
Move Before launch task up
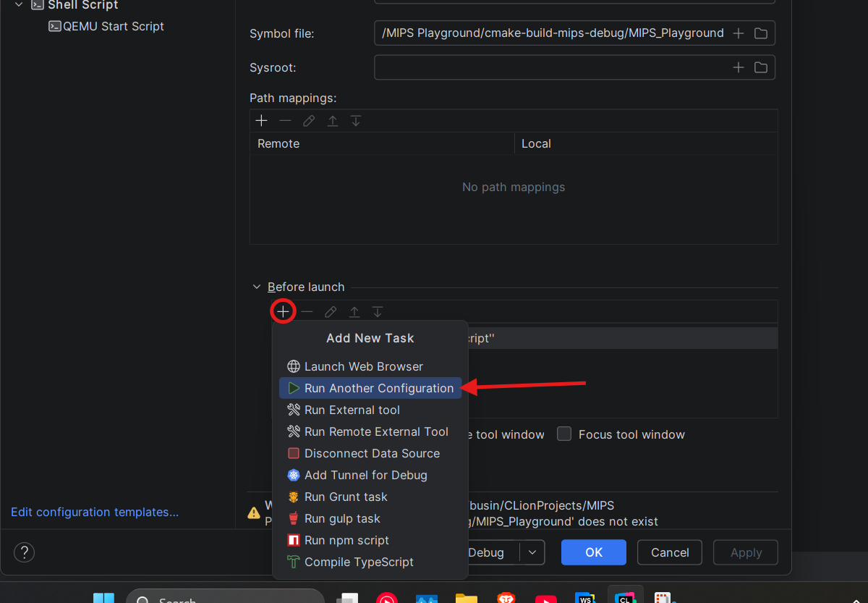[x=354, y=312]
